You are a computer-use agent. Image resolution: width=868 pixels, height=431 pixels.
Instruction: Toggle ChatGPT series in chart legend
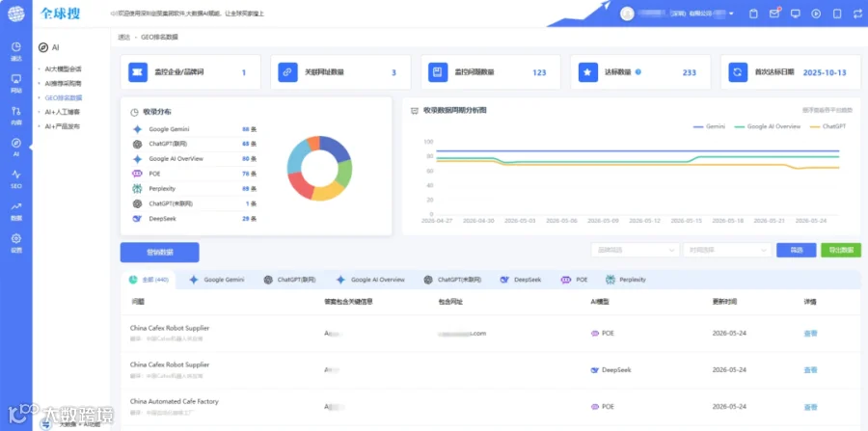coord(827,126)
